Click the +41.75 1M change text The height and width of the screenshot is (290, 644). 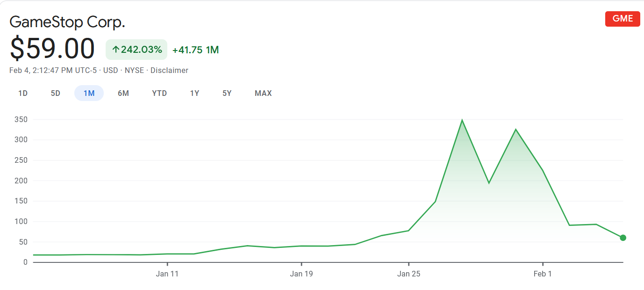coord(196,50)
